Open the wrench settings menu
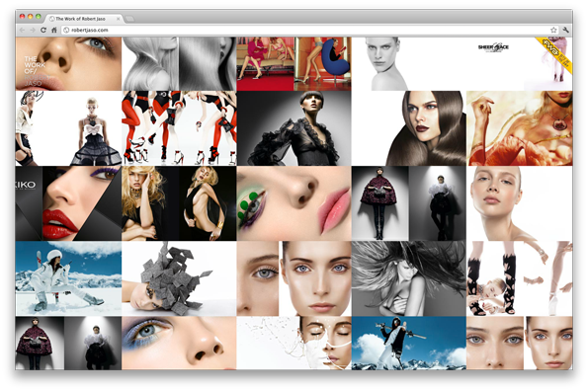 [x=565, y=30]
